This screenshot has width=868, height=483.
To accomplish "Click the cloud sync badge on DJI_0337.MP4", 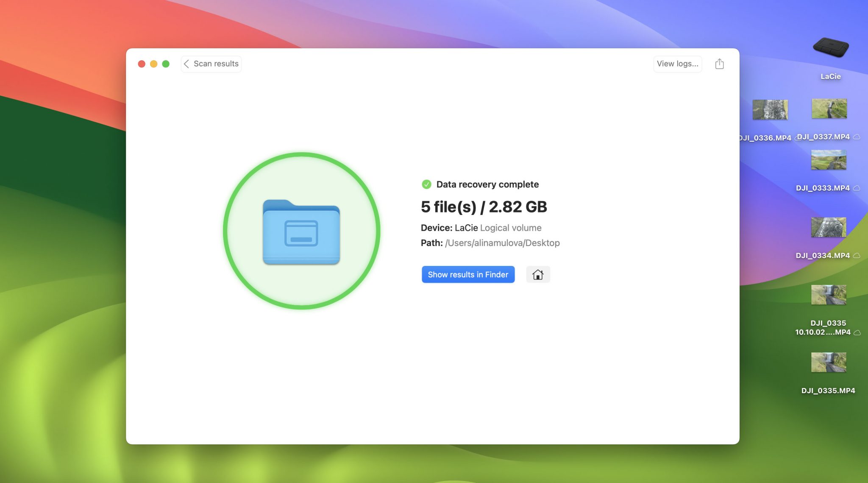I will click(x=856, y=137).
